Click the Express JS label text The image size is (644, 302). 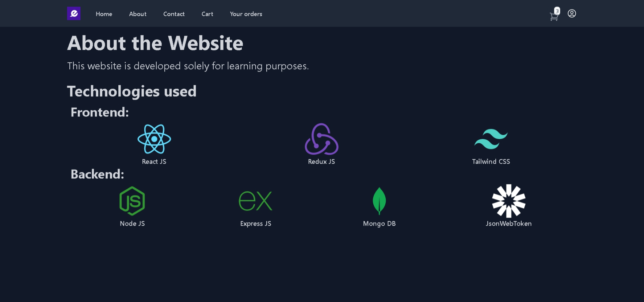pyautogui.click(x=255, y=224)
